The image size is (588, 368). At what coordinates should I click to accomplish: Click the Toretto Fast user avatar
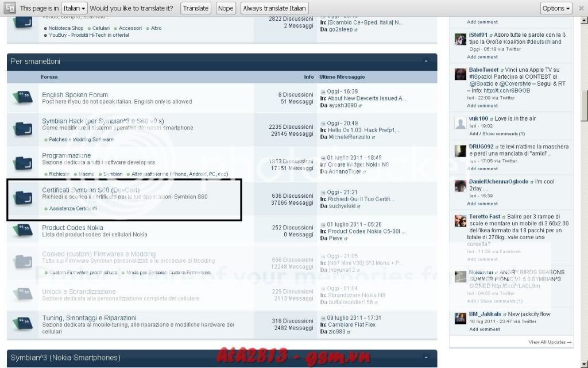click(460, 221)
